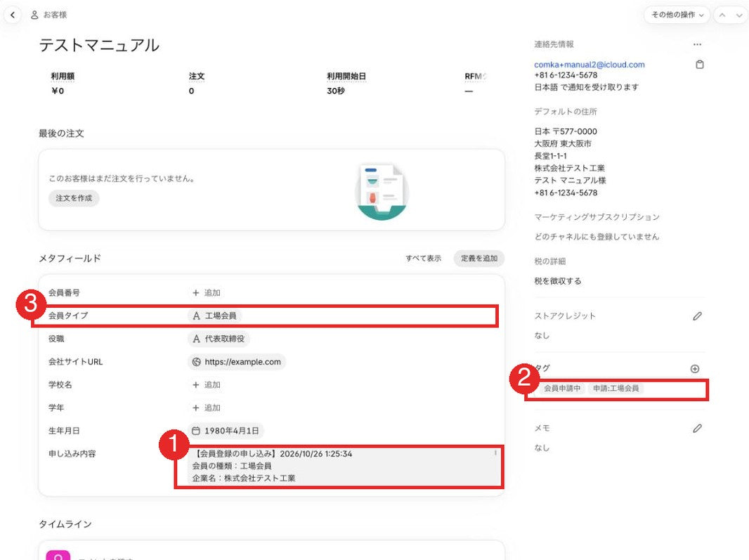Add a value for 学年
The image size is (749, 560).
207,408
